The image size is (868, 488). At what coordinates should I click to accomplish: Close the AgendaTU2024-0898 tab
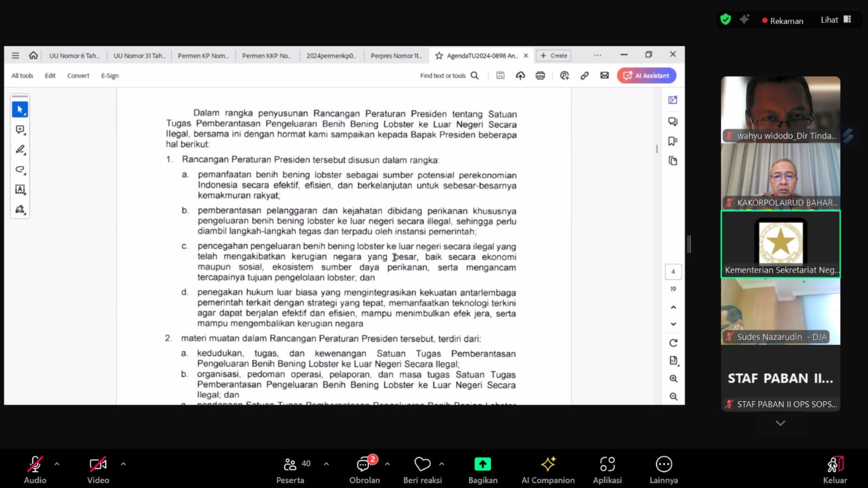click(526, 56)
